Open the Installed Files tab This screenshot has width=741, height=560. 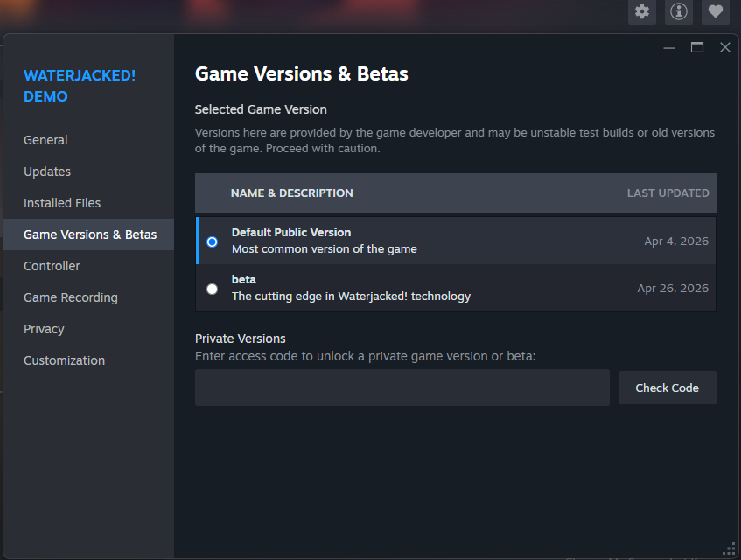pyautogui.click(x=62, y=203)
